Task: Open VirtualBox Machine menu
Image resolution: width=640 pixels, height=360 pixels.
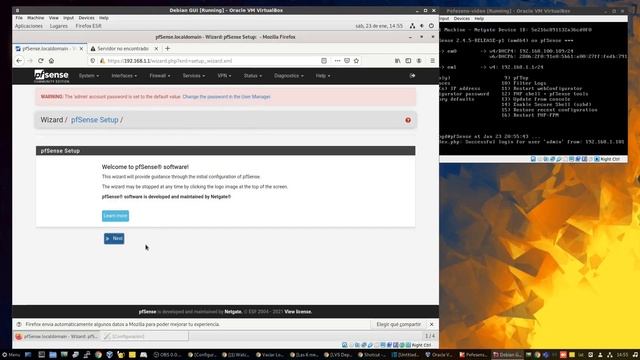Action: (36, 18)
